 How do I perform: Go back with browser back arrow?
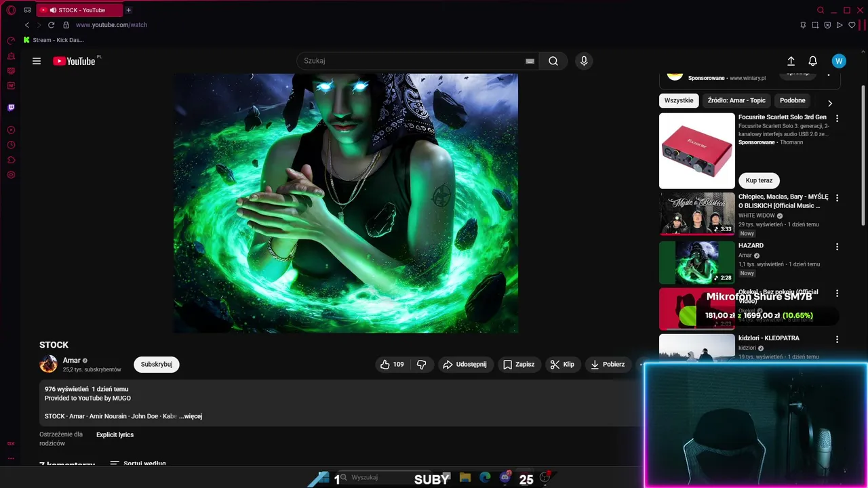(27, 25)
